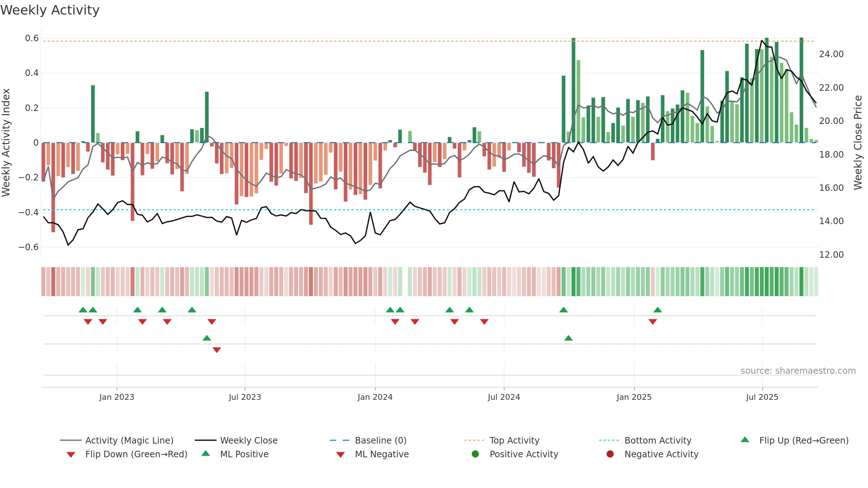Screen dimensions: 868x488
Task: Toggle the Activity (Magic Line) legend entry
Action: 117,440
